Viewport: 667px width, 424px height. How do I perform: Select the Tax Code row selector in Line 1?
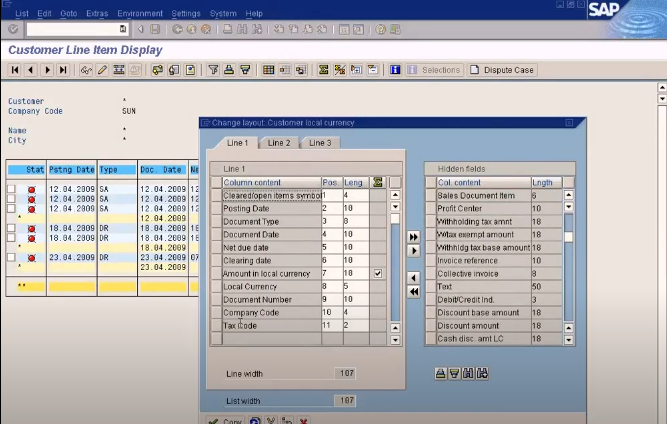point(217,326)
